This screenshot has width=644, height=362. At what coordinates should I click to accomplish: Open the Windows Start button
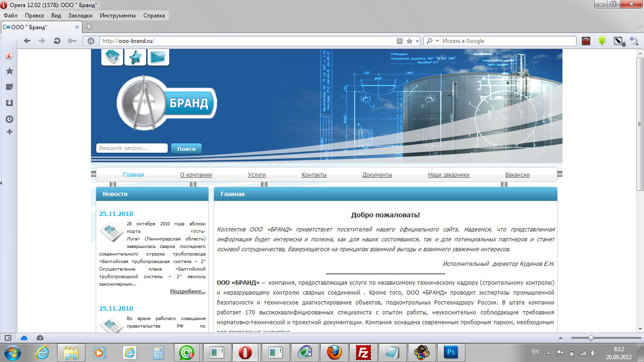13,352
